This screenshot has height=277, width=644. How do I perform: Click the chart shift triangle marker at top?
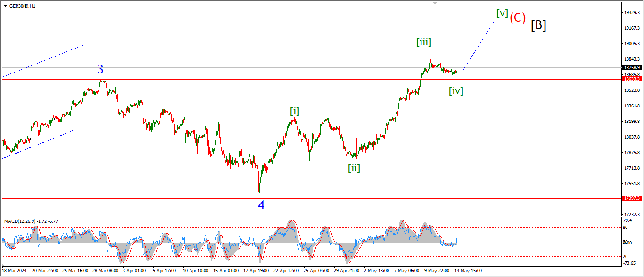click(x=435, y=3)
